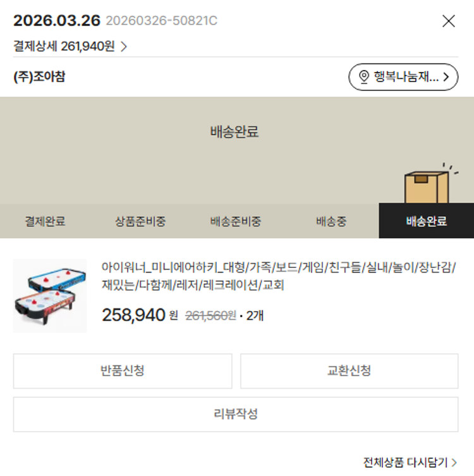Expand payment details 261,940원 chevron

124,46
